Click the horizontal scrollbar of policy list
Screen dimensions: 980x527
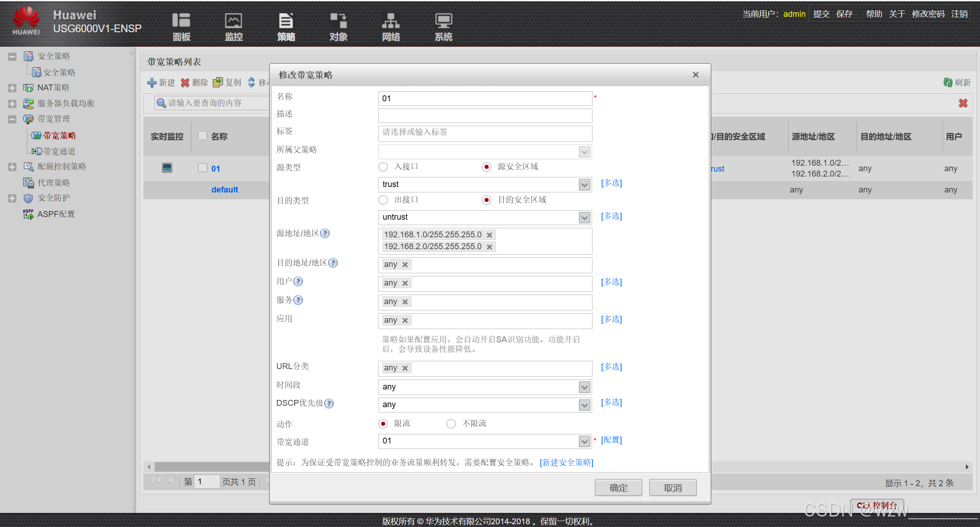(x=209, y=467)
